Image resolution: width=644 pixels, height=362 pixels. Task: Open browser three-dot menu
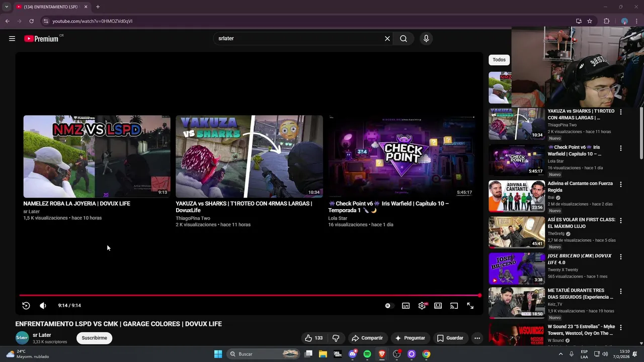[x=636, y=21]
